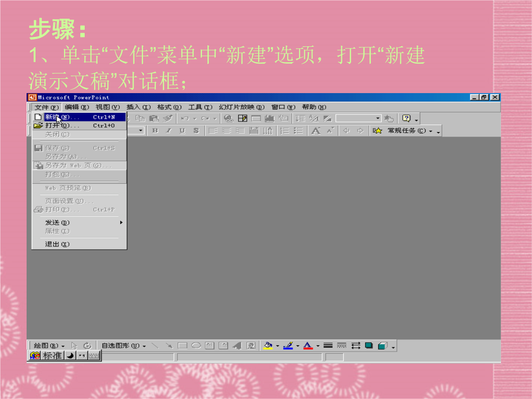Click the Decrease Font Size icon
532x399 pixels.
330,131
